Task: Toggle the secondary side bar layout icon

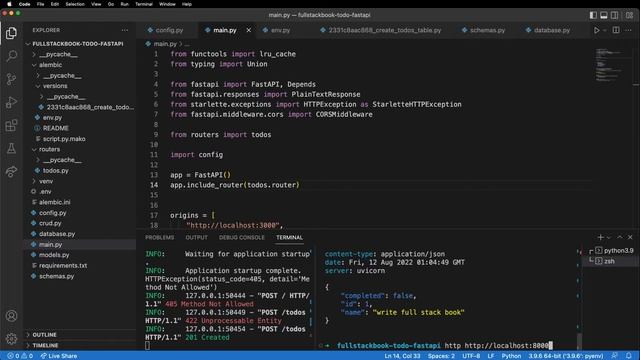Action: pyautogui.click(x=614, y=15)
